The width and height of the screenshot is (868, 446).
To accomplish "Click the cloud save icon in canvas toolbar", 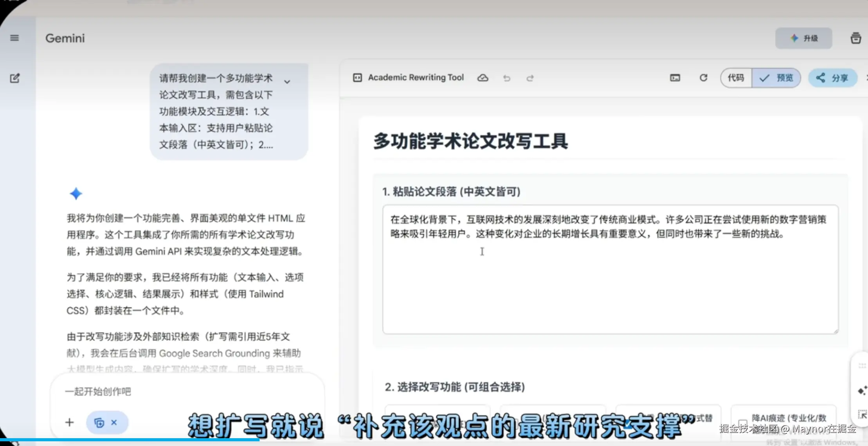I will 483,78.
